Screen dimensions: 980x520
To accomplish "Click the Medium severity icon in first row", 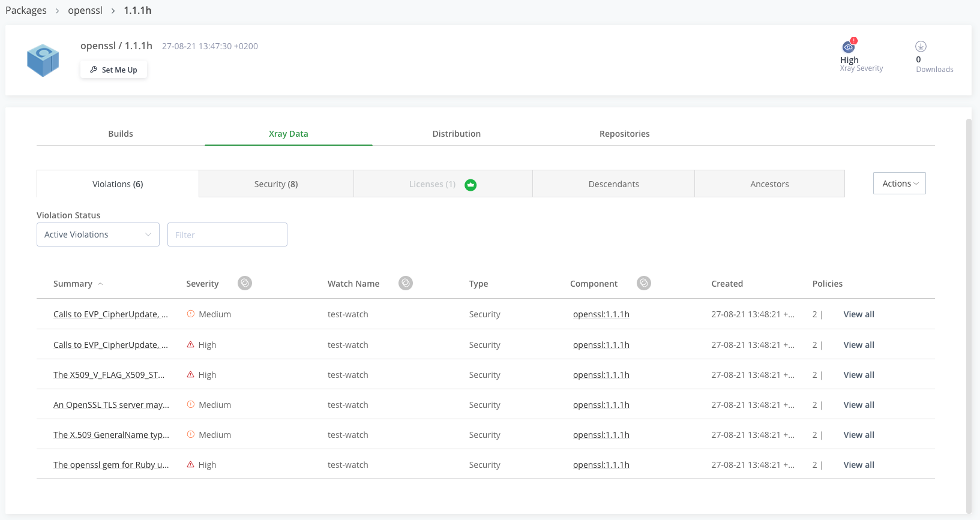I will pos(191,314).
